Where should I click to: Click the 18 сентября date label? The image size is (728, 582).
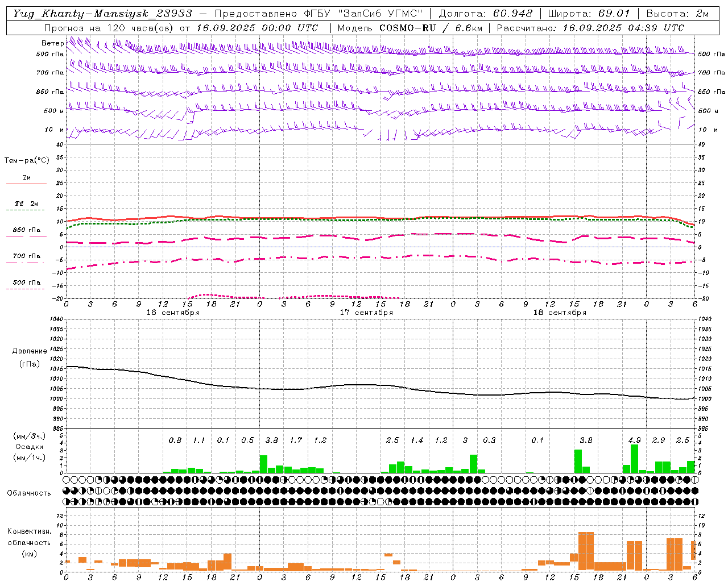(x=560, y=313)
